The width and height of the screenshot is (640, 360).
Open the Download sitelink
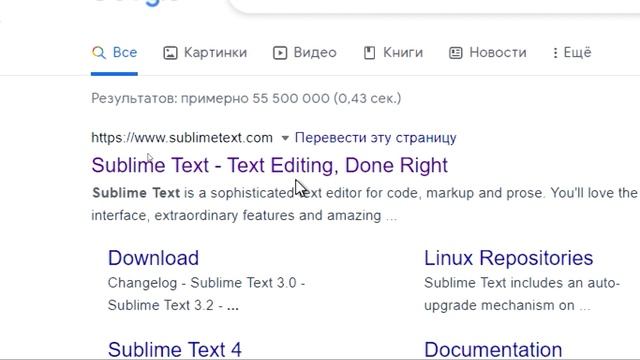153,258
